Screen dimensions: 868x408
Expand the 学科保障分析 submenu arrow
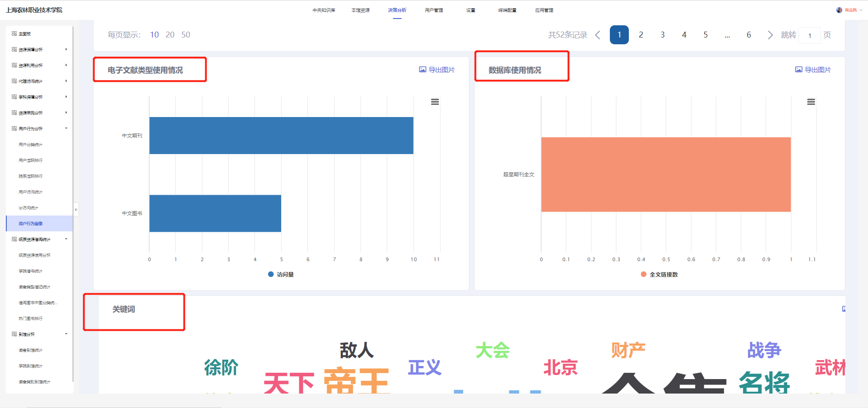click(66, 97)
